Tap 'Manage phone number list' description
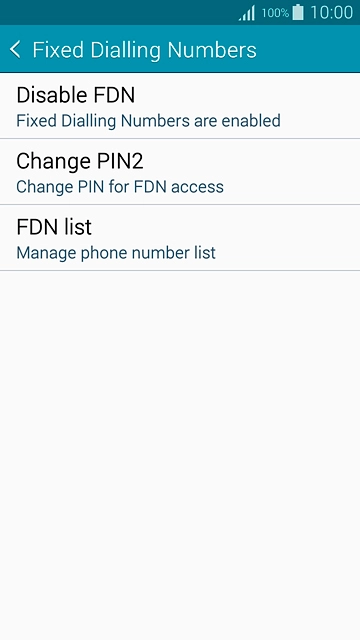 (116, 253)
